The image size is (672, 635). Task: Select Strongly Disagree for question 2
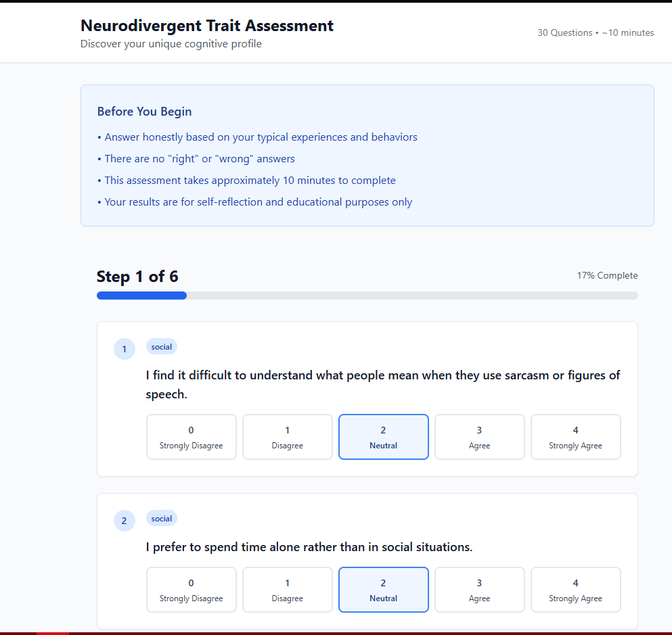coord(191,590)
